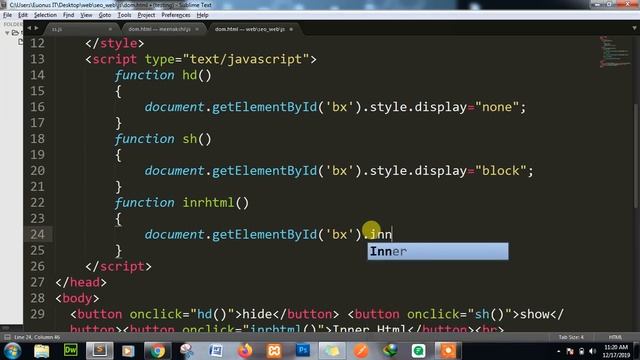This screenshot has width=640, height=360.
Task: Collapse the sidebar folder tree arrow
Action: 7,33
